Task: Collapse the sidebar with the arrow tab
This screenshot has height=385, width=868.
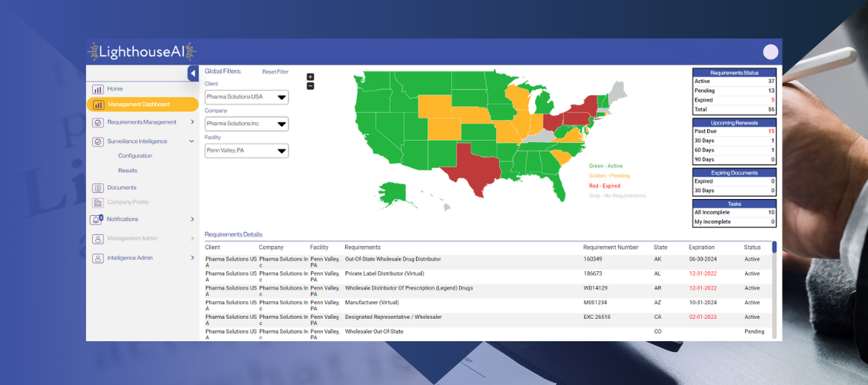Action: pos(193,73)
